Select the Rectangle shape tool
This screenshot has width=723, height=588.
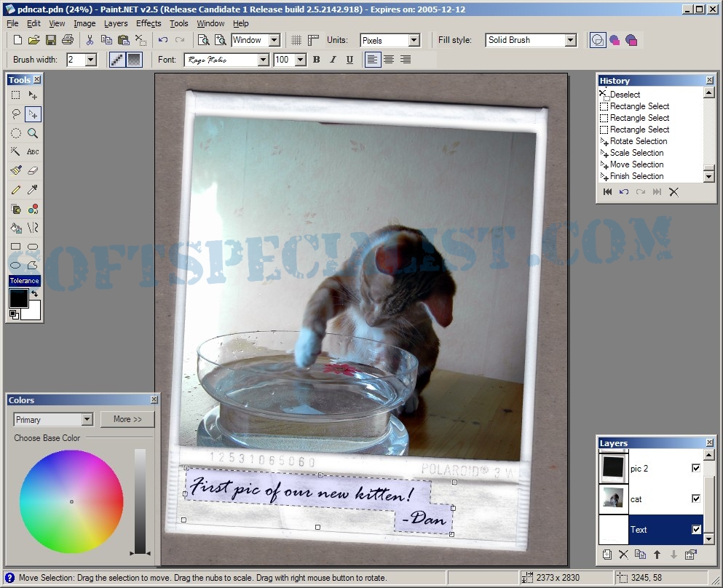[16, 247]
